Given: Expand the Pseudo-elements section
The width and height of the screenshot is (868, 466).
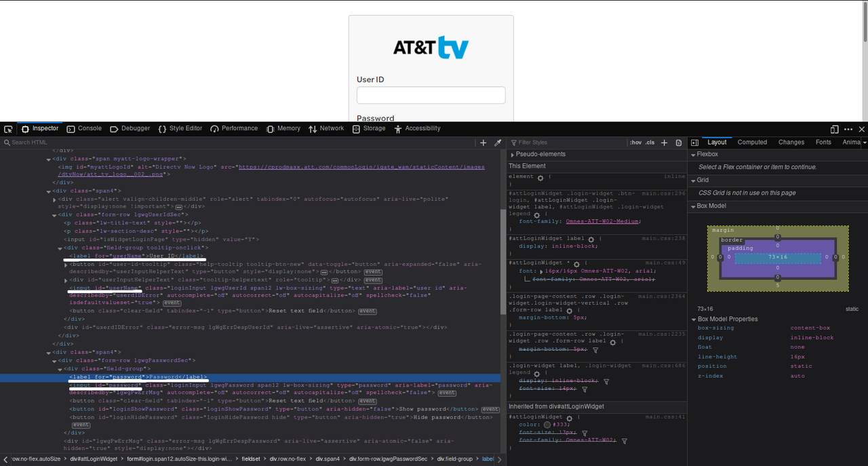Looking at the screenshot, I should coord(513,155).
